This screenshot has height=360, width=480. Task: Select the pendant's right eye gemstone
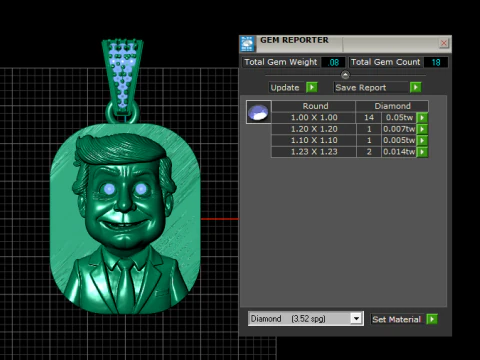[141, 189]
